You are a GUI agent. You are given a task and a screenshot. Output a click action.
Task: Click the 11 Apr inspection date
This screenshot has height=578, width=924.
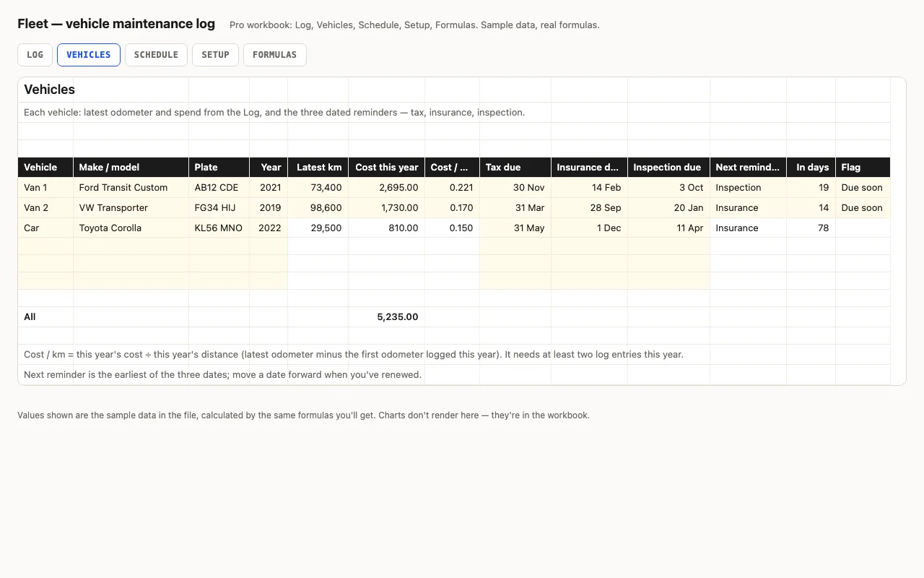tap(669, 228)
